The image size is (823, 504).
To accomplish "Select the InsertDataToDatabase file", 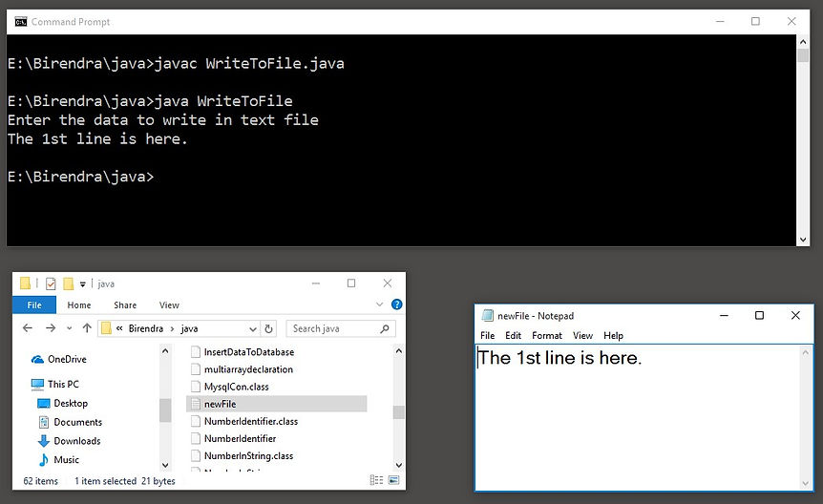I will coord(249,352).
